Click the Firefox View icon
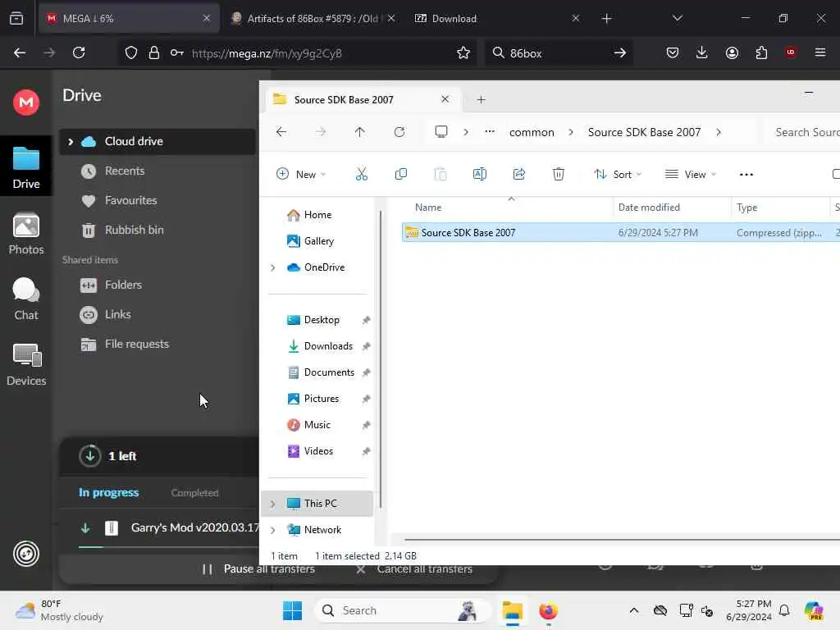The image size is (840, 630). coord(16,18)
